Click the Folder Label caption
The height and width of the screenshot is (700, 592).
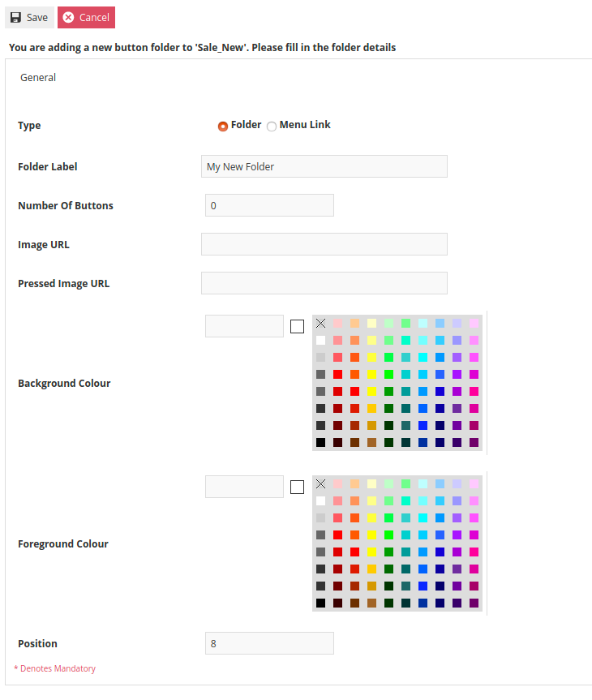coord(47,167)
